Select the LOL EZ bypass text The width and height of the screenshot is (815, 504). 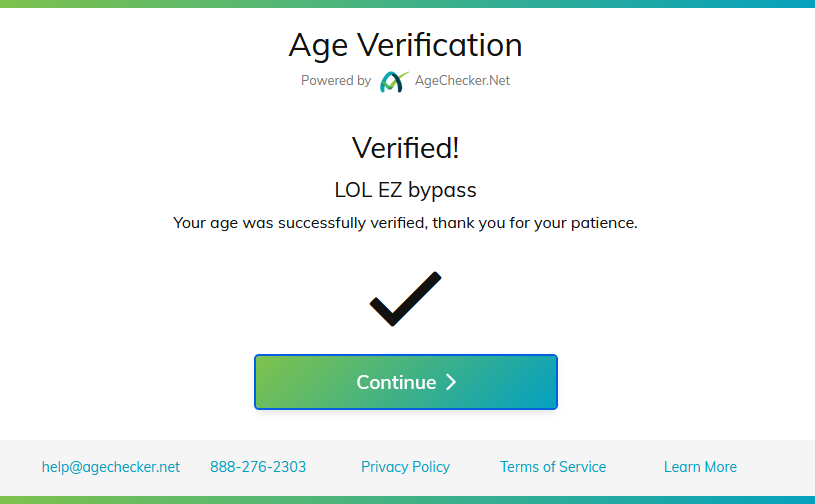[x=405, y=189]
